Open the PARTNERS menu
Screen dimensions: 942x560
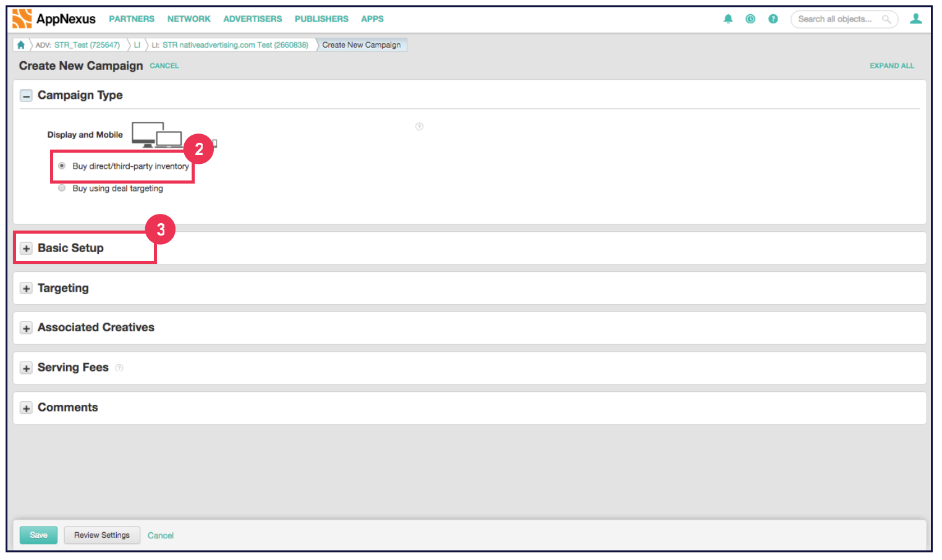pos(132,19)
